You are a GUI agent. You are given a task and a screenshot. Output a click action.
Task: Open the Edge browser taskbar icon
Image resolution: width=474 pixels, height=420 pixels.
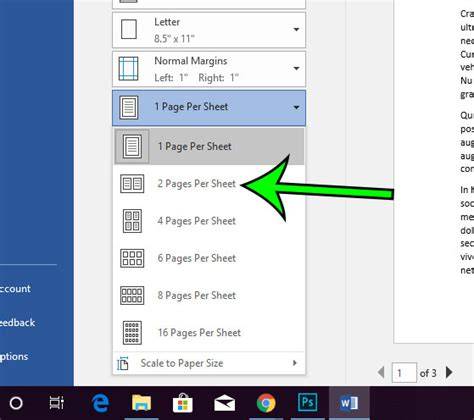pyautogui.click(x=100, y=403)
